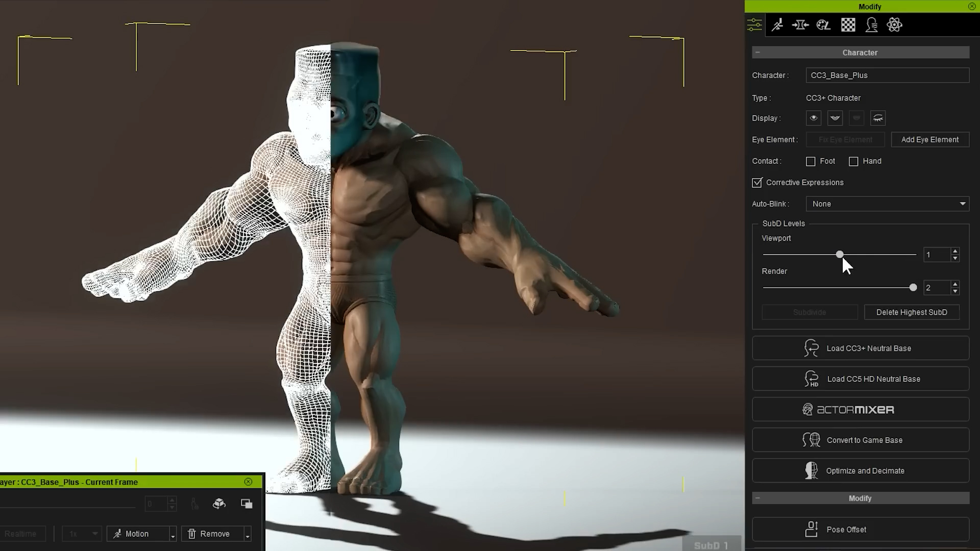Click the Character name field CC3_Base_Plus
Viewport: 980px width, 551px height.
[x=888, y=75]
